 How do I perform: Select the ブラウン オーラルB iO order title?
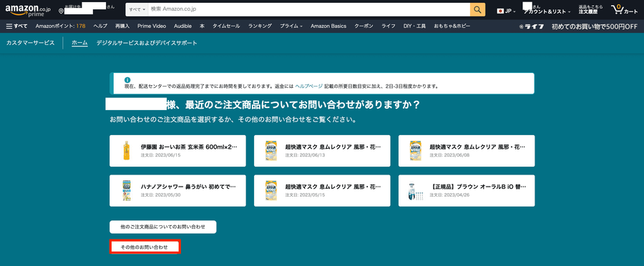(x=478, y=187)
